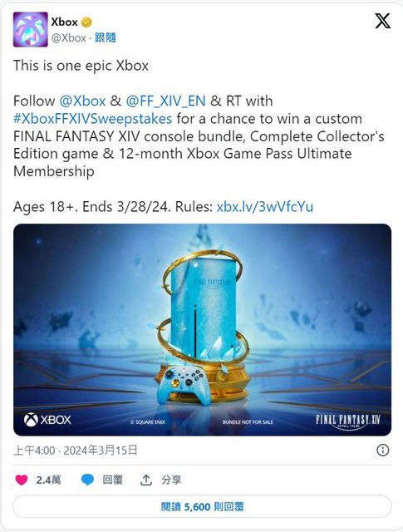The image size is (403, 532).
Task: Click the @Xbox handle under name
Action: [68, 37]
